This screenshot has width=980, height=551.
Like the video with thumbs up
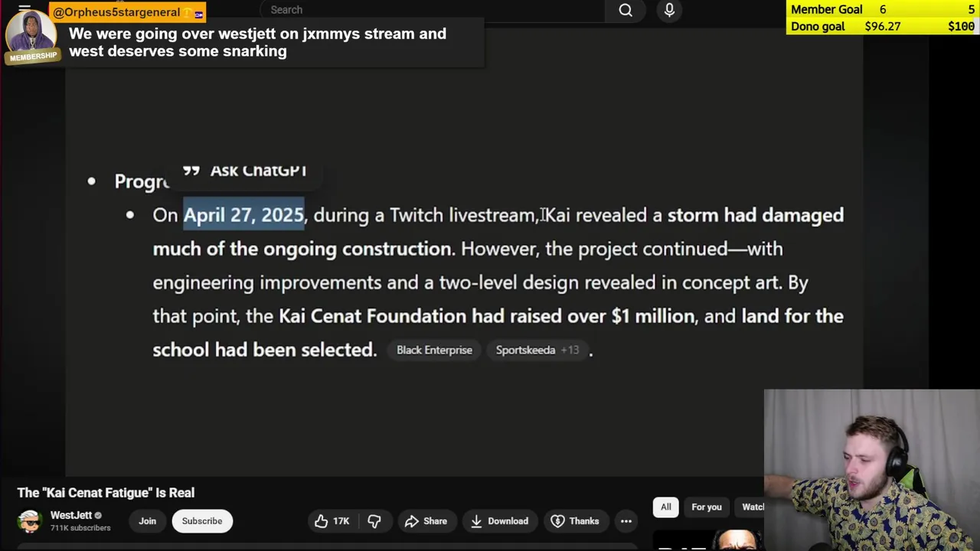click(x=331, y=521)
